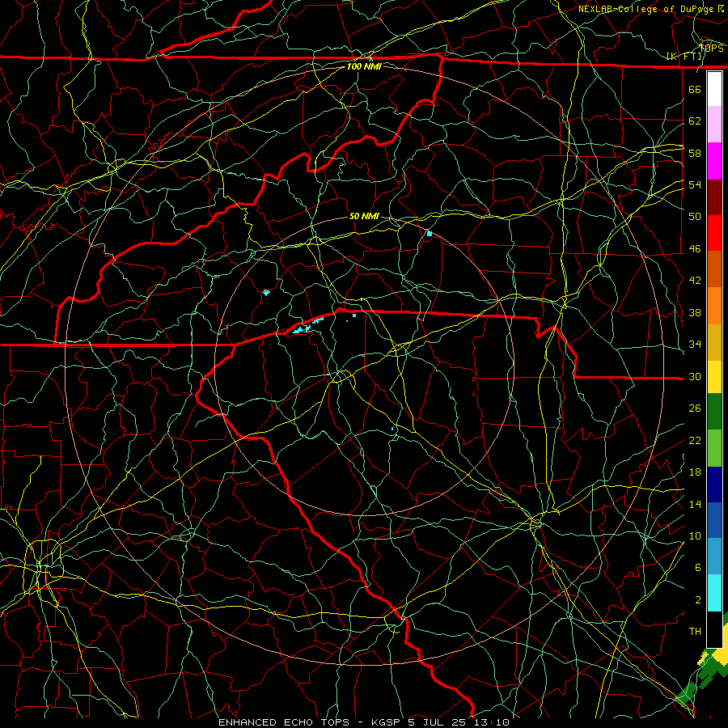Pick the dark orange legend swatch
Viewport: 728px width, 728px height.
click(x=714, y=269)
